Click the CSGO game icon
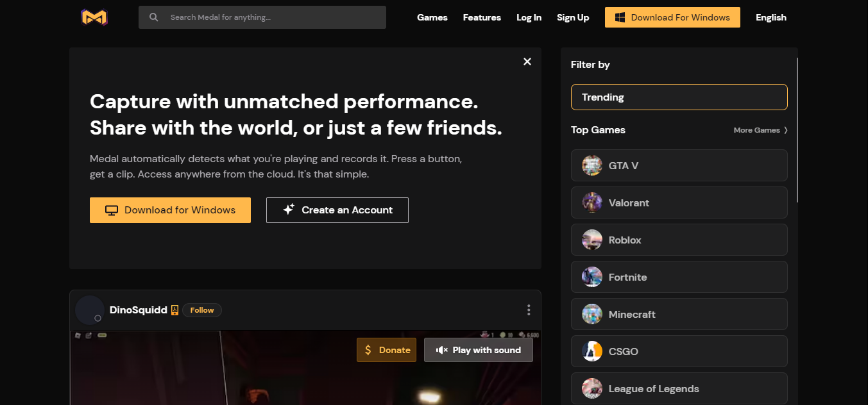The height and width of the screenshot is (405, 868). pos(592,351)
